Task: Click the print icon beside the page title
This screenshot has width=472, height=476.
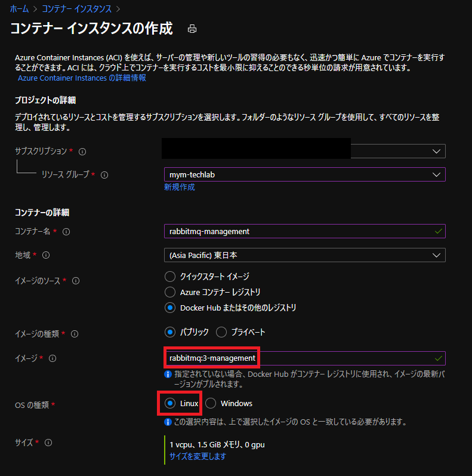Action: pos(192,29)
